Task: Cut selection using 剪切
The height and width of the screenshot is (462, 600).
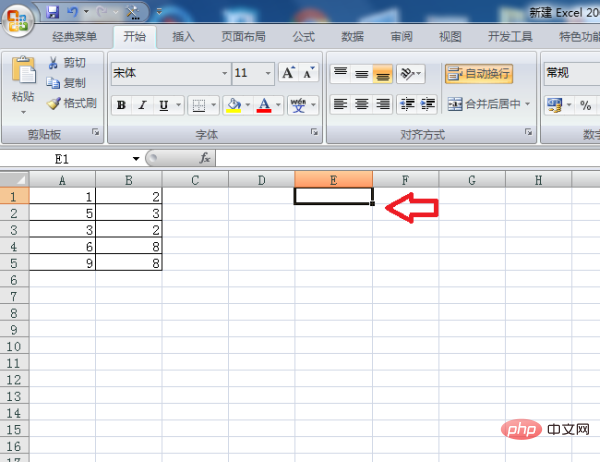Action: [x=67, y=62]
